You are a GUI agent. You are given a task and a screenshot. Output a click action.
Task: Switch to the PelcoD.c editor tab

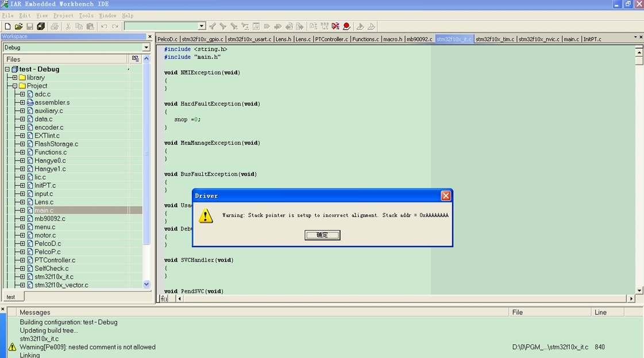click(167, 40)
